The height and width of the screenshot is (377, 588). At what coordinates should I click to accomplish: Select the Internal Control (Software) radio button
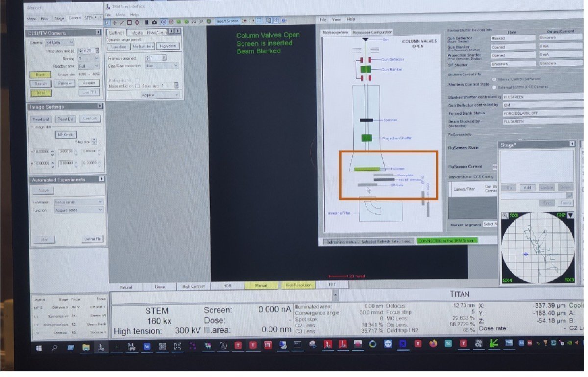[x=494, y=79]
